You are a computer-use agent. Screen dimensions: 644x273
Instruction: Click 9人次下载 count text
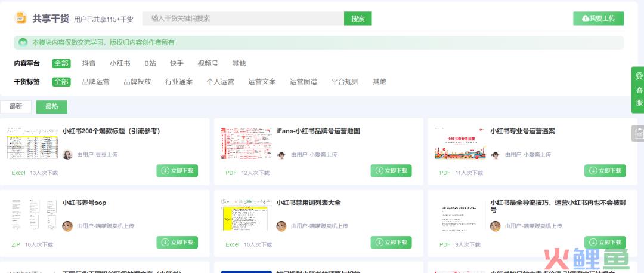click(468, 244)
